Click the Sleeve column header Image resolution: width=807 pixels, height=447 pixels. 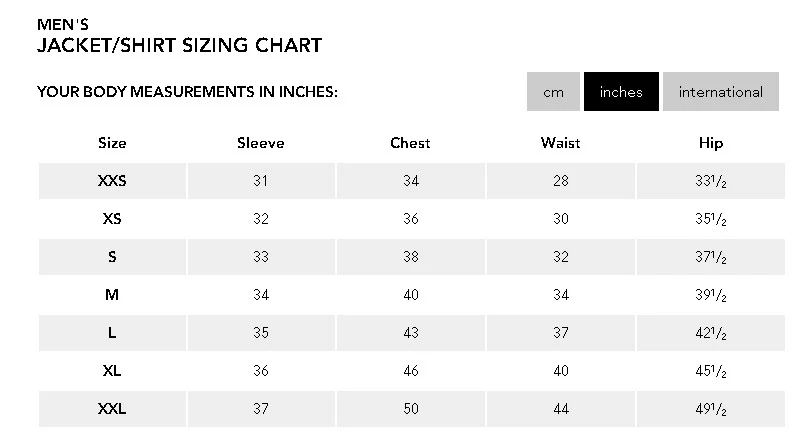[260, 142]
